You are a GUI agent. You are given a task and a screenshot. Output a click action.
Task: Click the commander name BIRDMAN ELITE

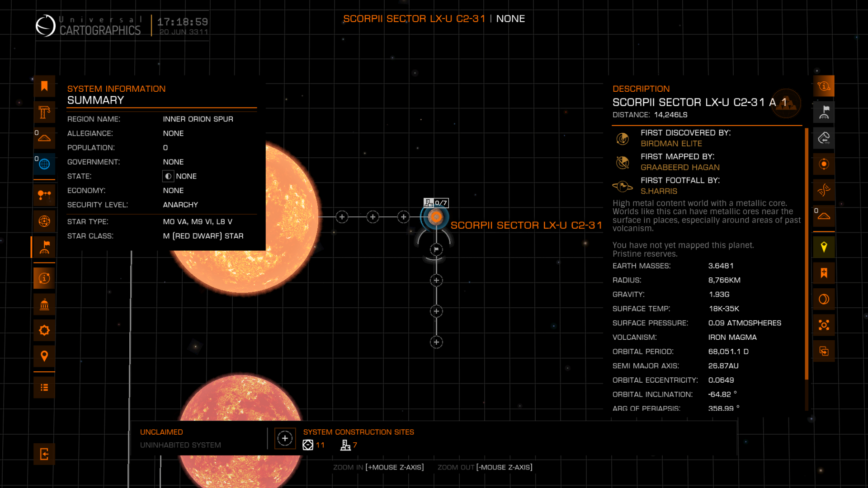coord(671,144)
